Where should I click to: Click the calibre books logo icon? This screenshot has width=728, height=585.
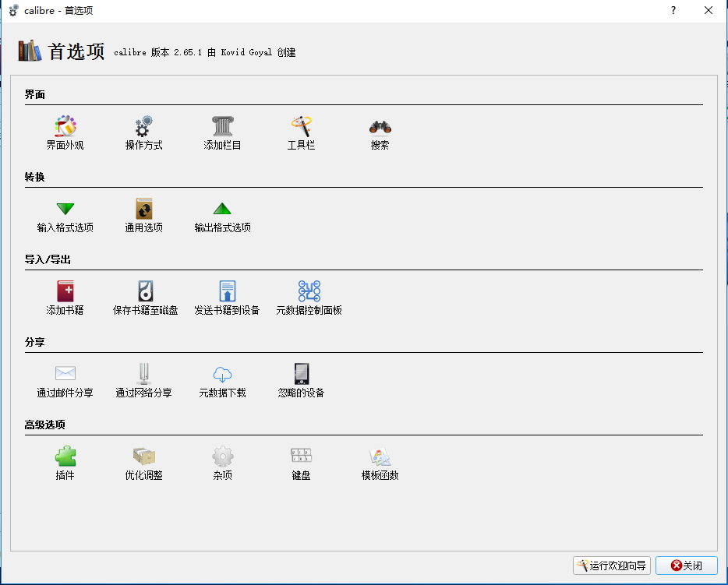pos(30,51)
